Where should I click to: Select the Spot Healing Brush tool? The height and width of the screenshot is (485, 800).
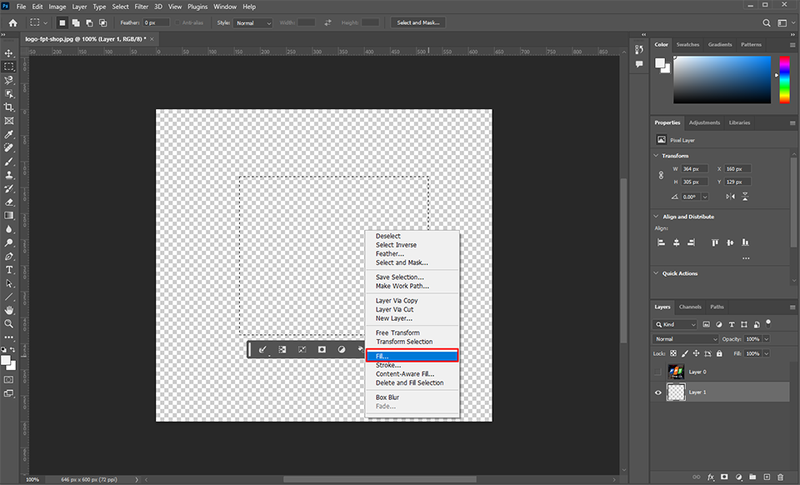9,148
